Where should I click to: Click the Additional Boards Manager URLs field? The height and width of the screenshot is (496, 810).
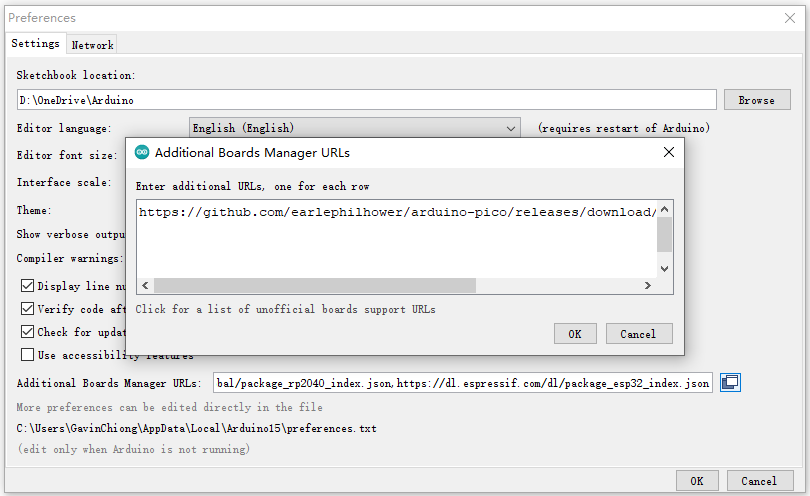pos(463,383)
